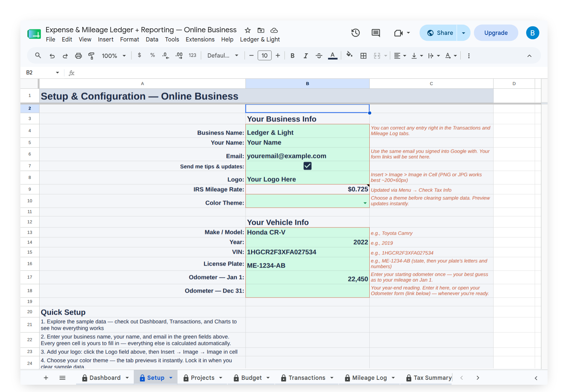Star this spreadsheet
568x392 pixels.
[x=248, y=30]
